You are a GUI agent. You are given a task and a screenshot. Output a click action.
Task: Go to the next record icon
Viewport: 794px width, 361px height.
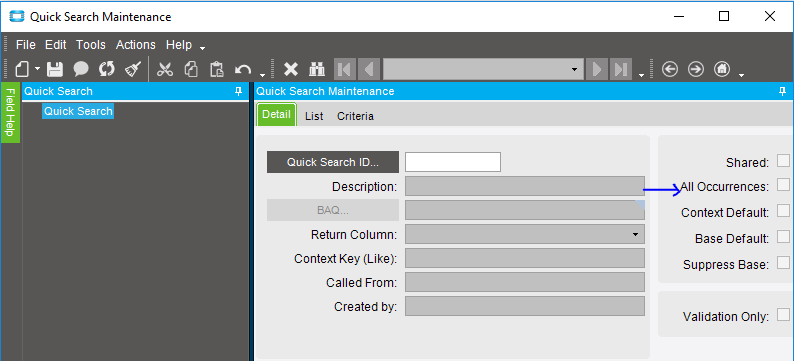(597, 69)
